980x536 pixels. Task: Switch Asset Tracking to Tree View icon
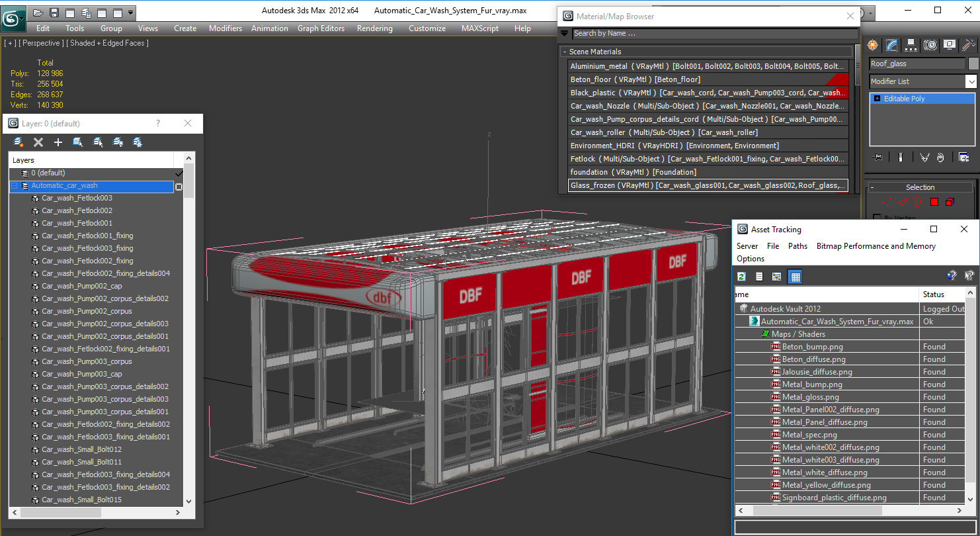click(x=777, y=277)
